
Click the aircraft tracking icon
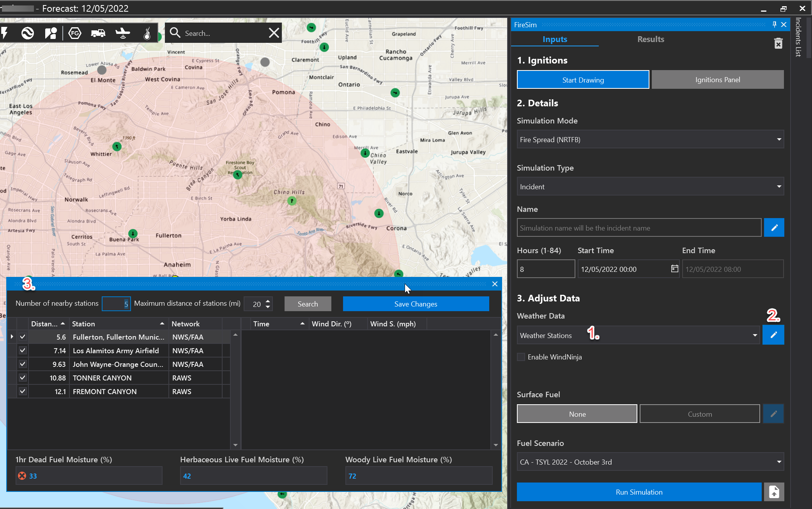pos(123,33)
